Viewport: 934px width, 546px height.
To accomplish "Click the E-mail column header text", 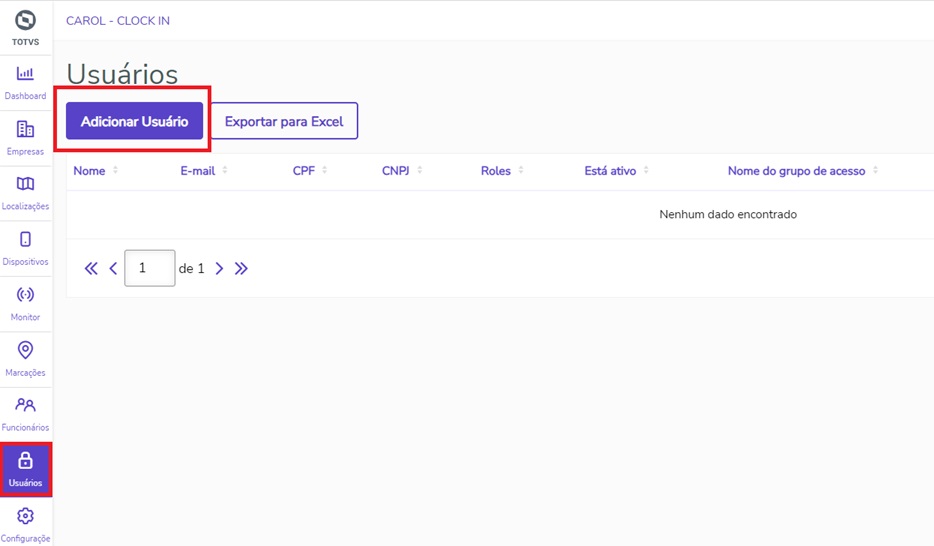I will (198, 171).
